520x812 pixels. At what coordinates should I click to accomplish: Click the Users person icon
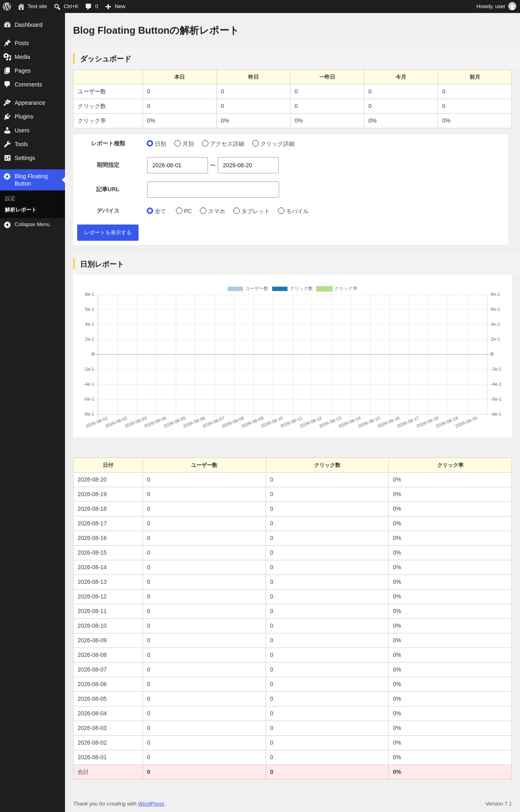coord(7,130)
